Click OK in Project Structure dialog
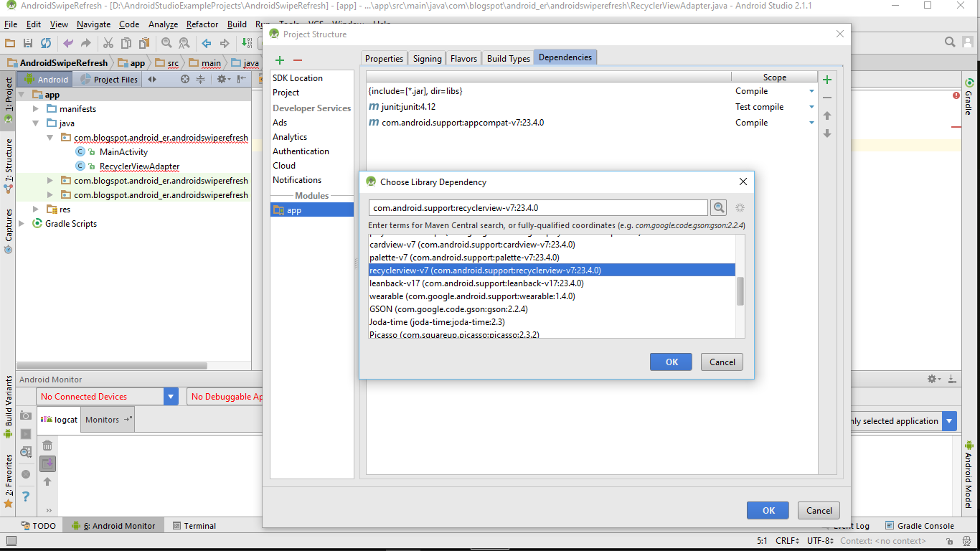The width and height of the screenshot is (980, 551). point(768,511)
